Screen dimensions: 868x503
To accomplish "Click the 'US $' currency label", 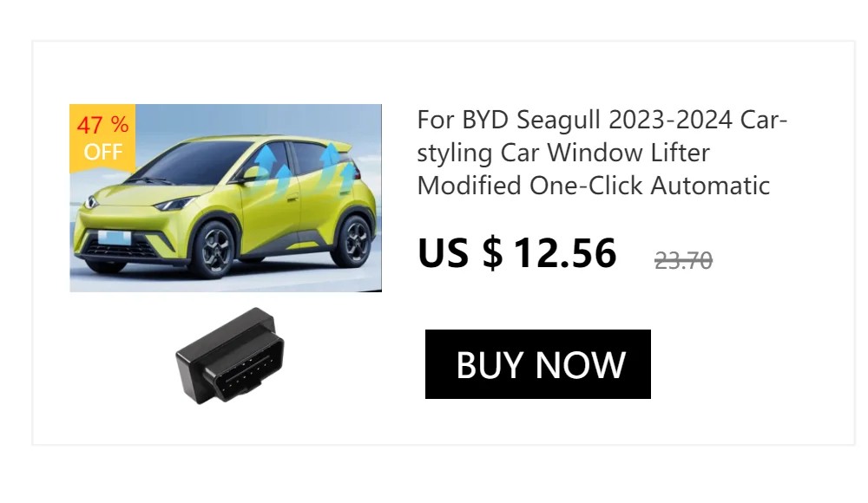I will tap(460, 253).
